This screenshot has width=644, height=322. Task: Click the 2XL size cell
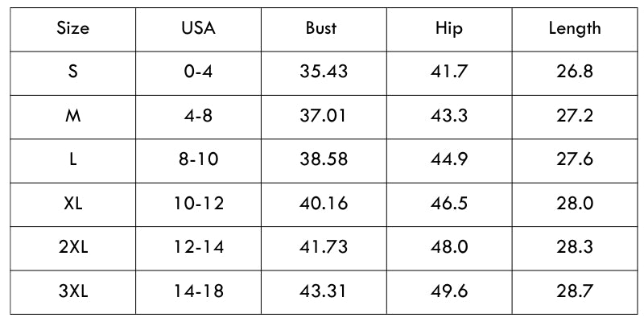coord(73,246)
